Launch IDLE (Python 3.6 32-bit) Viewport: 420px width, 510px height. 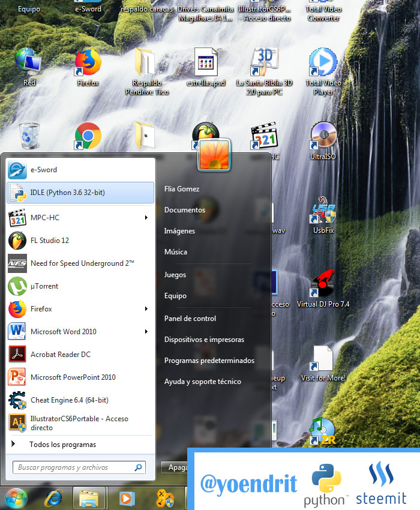pyautogui.click(x=80, y=193)
